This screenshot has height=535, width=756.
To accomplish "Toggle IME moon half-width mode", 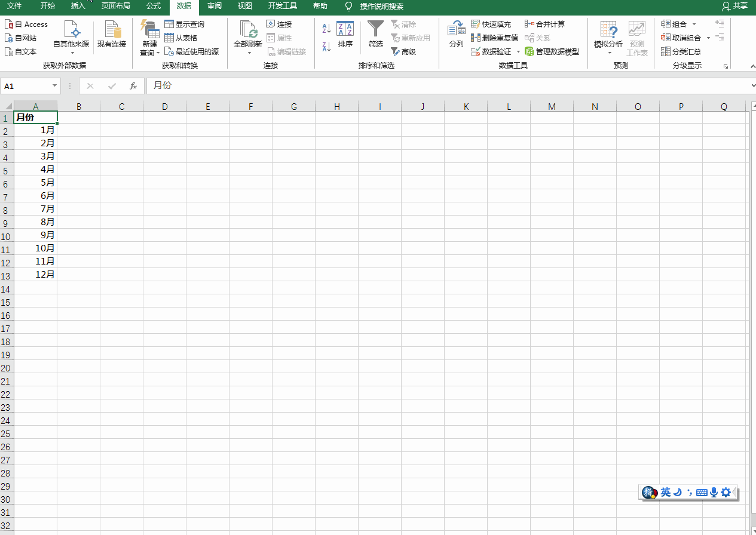I will coord(678,493).
